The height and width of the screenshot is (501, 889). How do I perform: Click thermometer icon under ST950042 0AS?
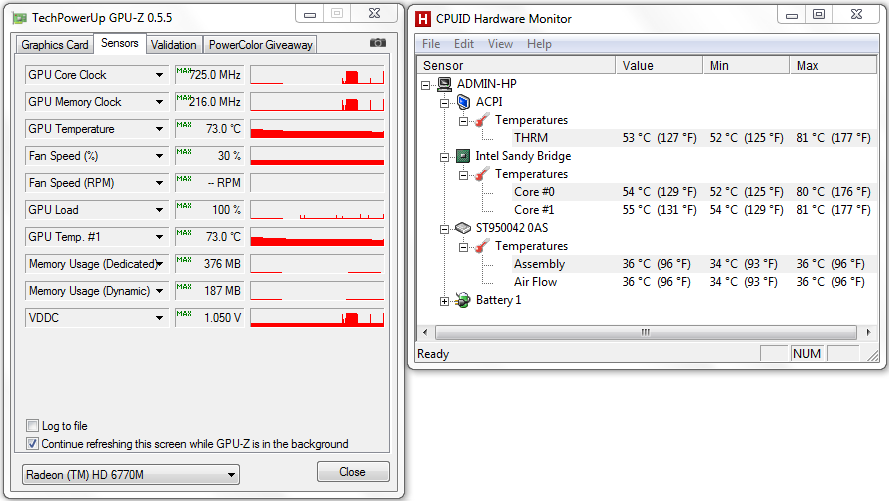click(x=482, y=246)
